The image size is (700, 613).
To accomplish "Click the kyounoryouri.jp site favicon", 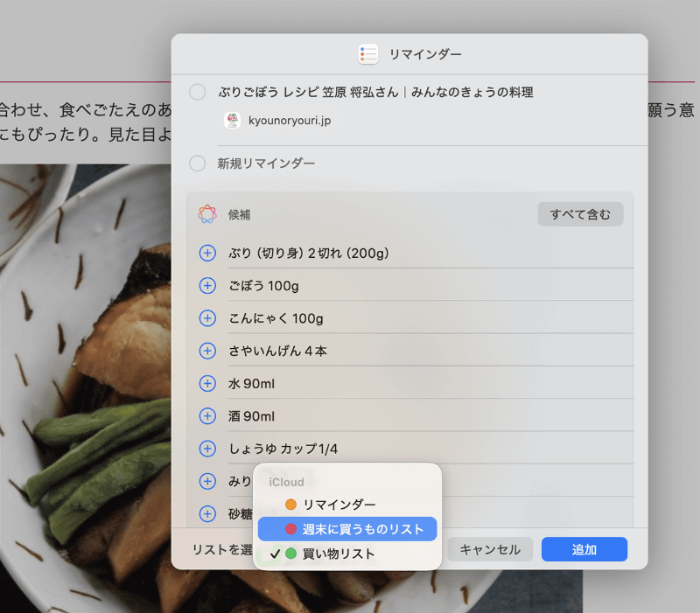I will 232,120.
